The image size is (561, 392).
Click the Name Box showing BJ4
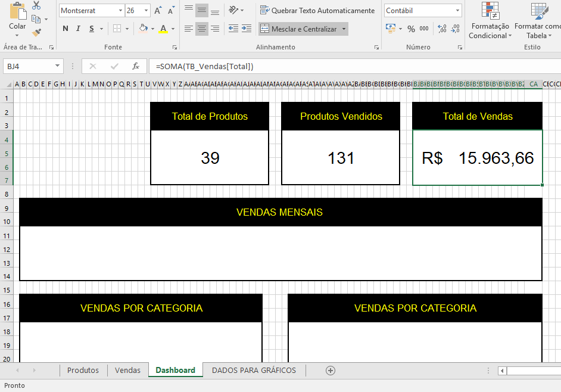click(29, 66)
